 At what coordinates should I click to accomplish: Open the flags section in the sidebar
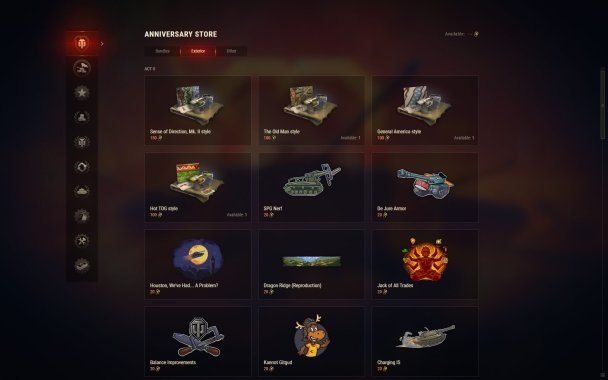point(81,68)
